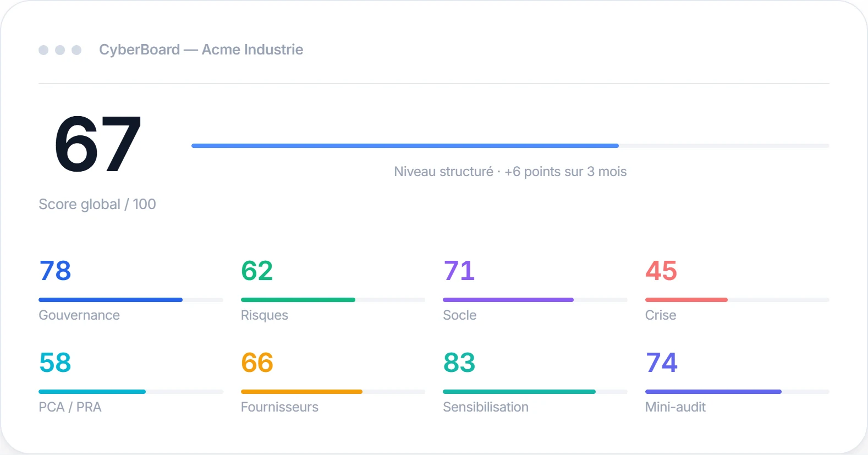Click the PCA / PRA score 58

click(x=55, y=363)
